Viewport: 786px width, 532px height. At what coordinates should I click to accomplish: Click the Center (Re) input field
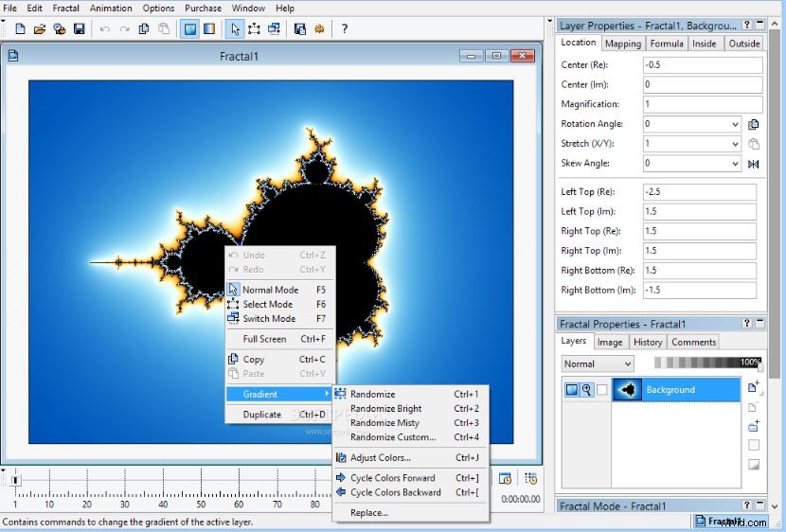point(703,65)
